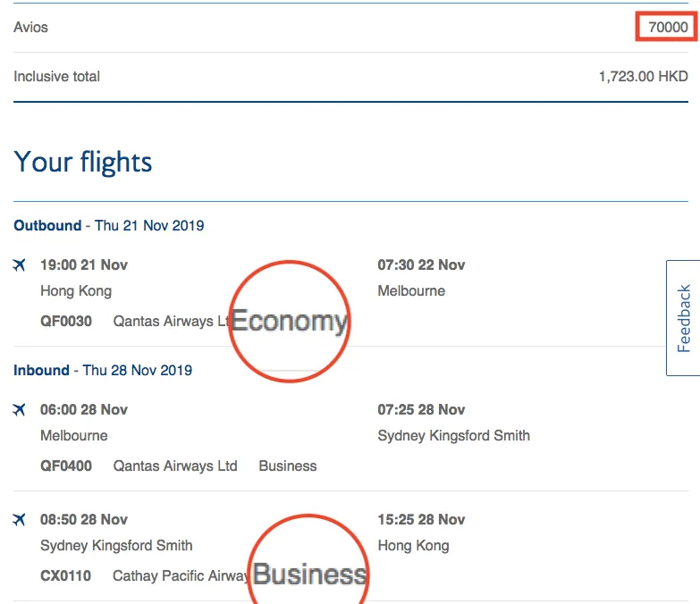Click the Avios row label
This screenshot has height=604, width=700.
click(x=31, y=28)
